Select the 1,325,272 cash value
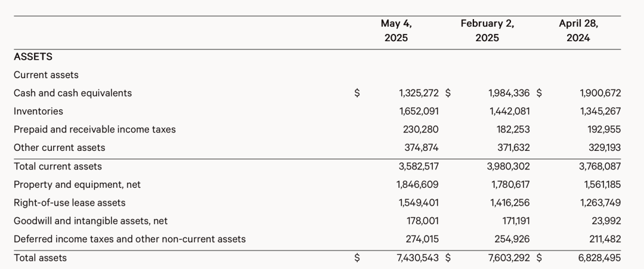 click(x=419, y=93)
